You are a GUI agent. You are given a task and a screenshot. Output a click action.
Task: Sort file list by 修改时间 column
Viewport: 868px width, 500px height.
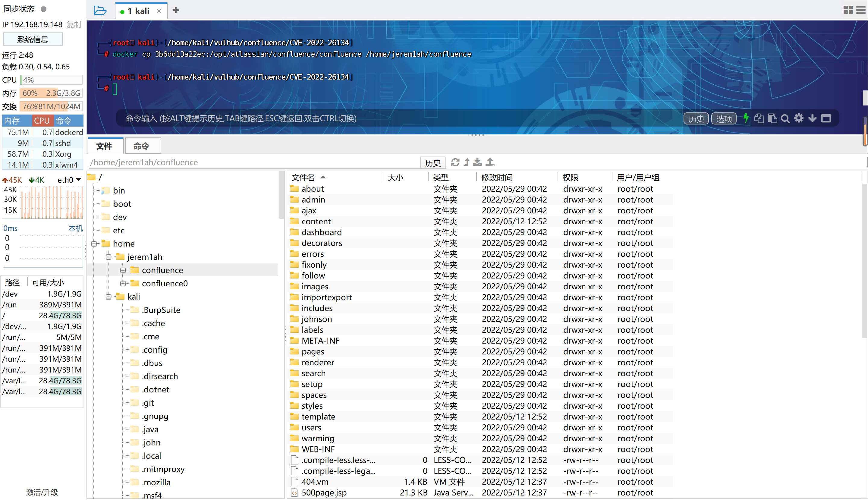click(517, 178)
